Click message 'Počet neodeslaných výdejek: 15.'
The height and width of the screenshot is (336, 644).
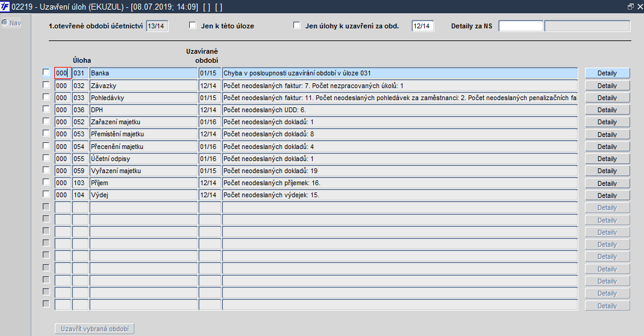tap(399, 195)
